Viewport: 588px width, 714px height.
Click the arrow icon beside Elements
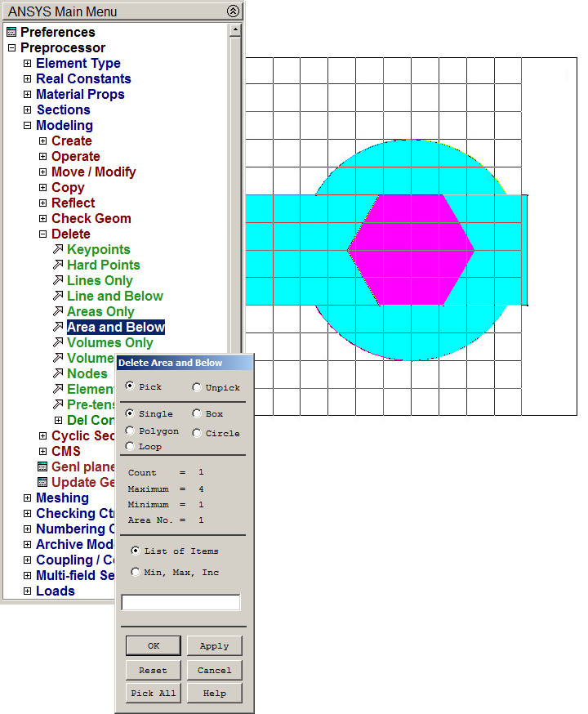[x=58, y=389]
